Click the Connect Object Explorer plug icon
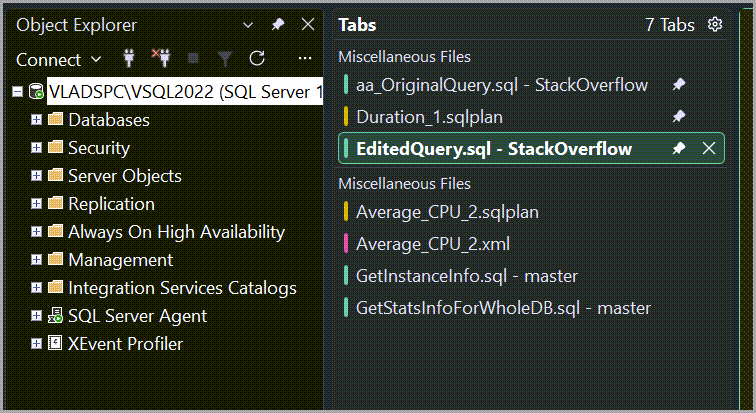Screen dimensions: 756x413 pyautogui.click(x=128, y=59)
